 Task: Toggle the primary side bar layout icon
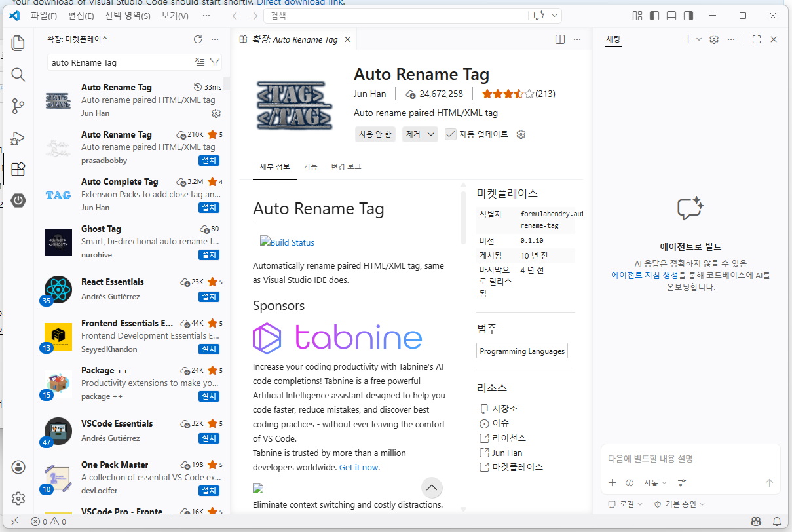[x=654, y=16]
